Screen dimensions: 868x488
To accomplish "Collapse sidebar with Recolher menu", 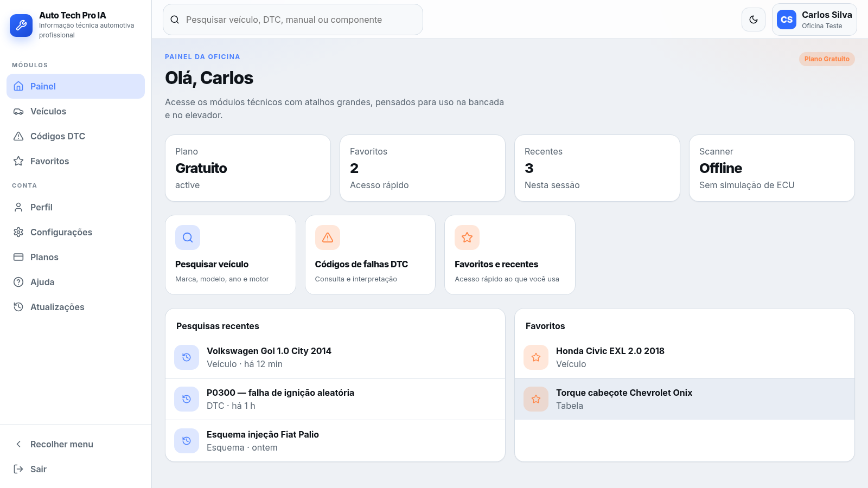I will 75,444.
